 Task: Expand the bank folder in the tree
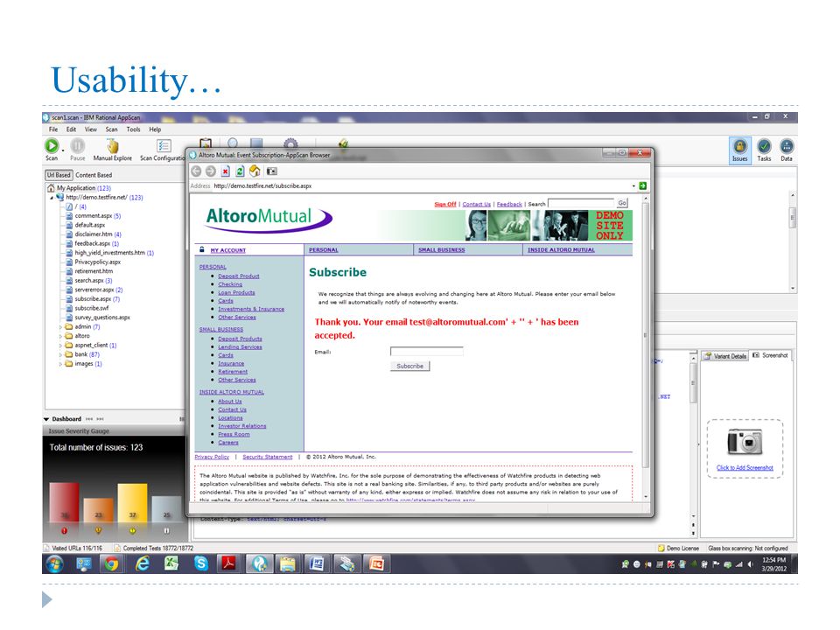click(60, 354)
